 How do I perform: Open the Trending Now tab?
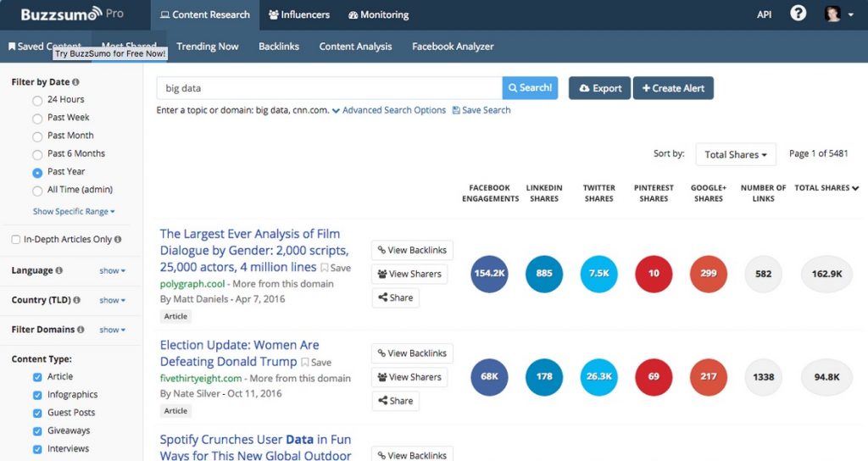pyautogui.click(x=208, y=47)
